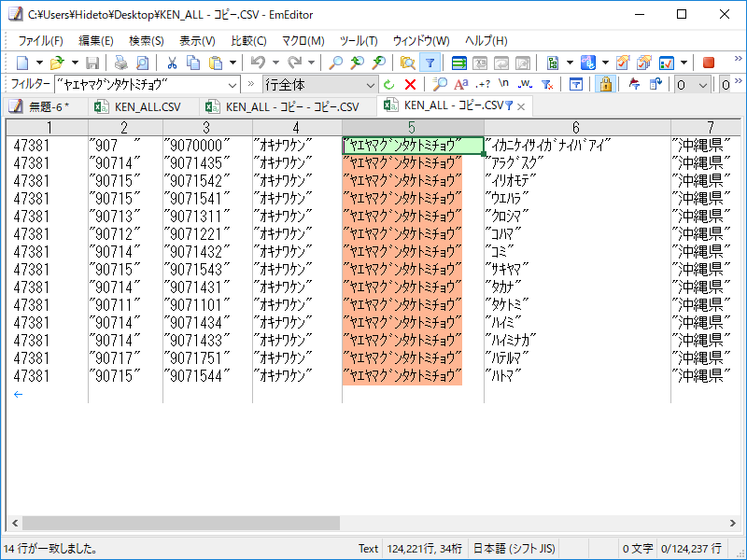Click the Find magnifier icon
This screenshot has height=560, width=747.
coord(336,63)
